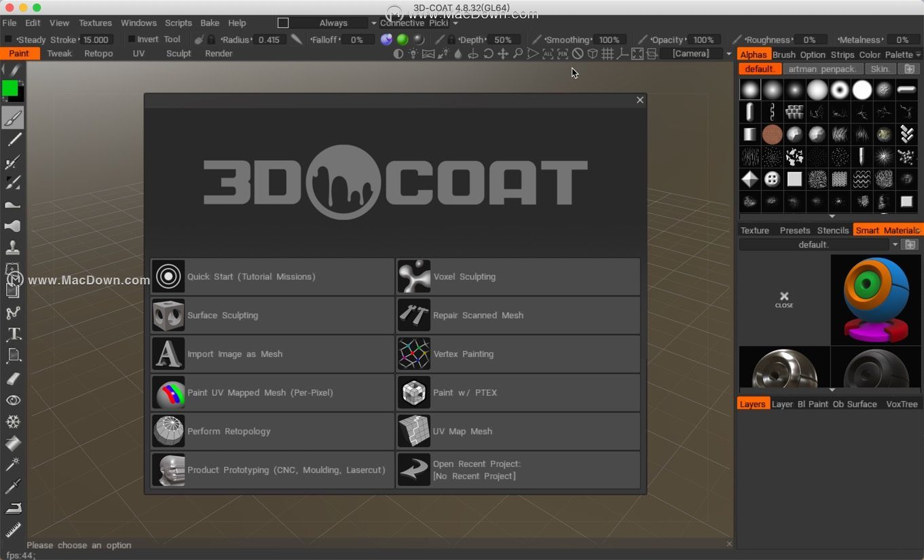924x560 pixels.
Task: Switch to the Render room tab
Action: point(219,54)
